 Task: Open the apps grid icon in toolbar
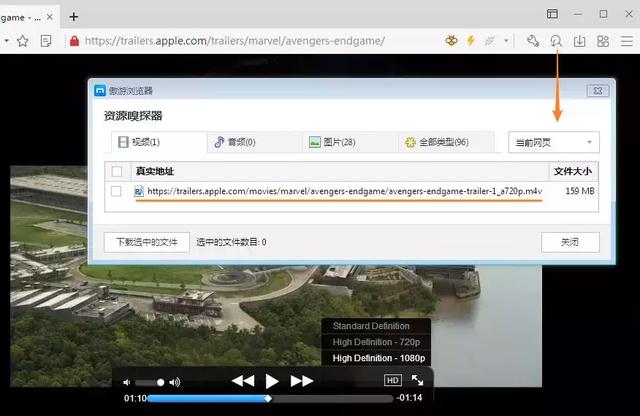click(x=603, y=41)
